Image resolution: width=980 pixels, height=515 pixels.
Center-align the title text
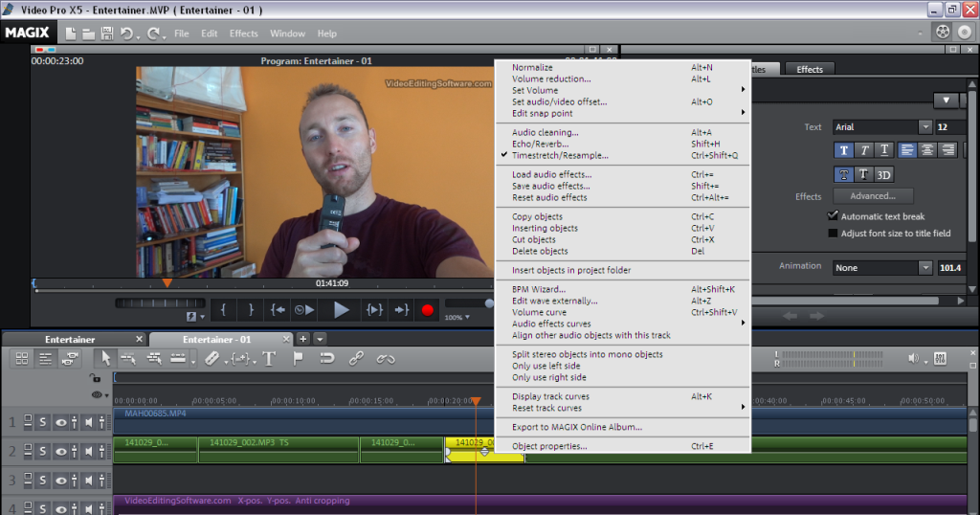click(927, 150)
